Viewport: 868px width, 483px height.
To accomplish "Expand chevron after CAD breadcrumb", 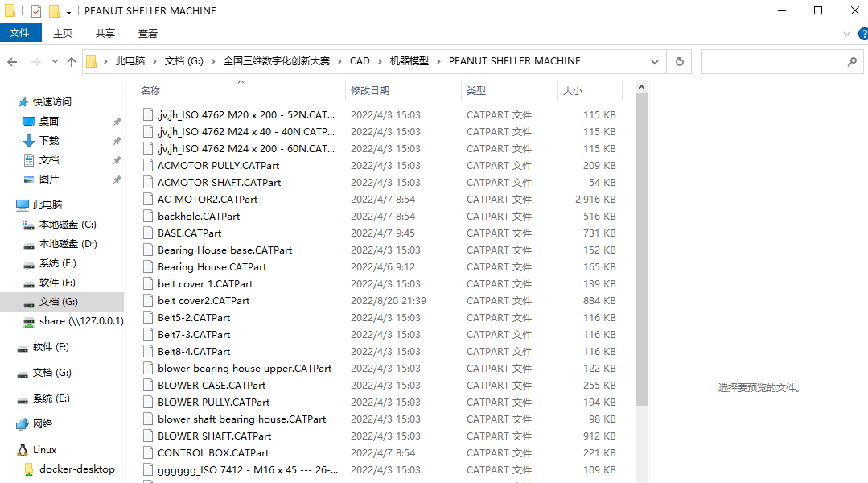I will click(380, 61).
